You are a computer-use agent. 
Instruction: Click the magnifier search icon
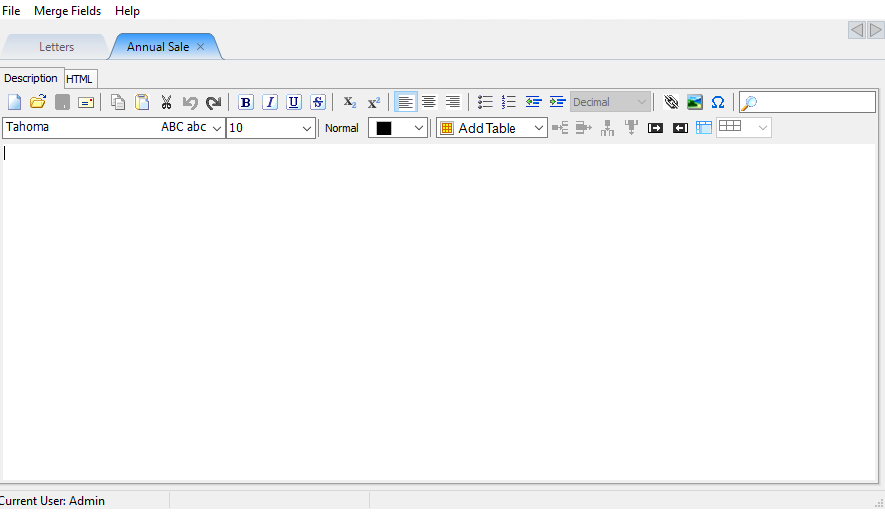coord(749,103)
